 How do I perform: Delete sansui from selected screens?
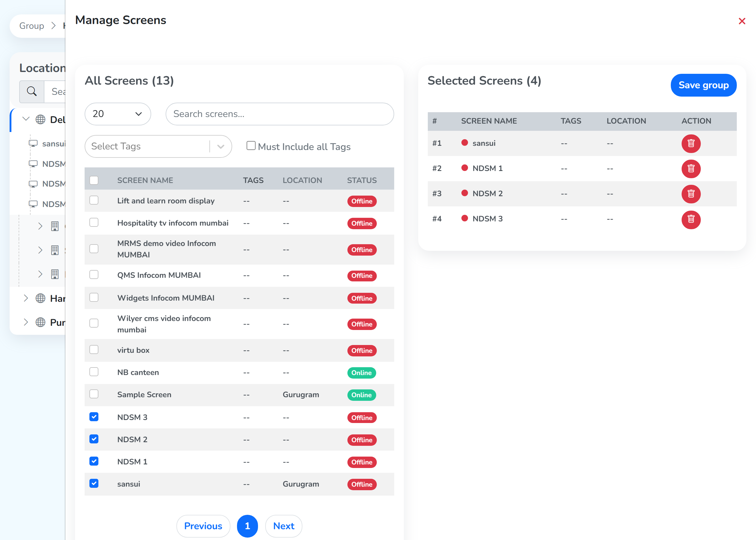[691, 143]
